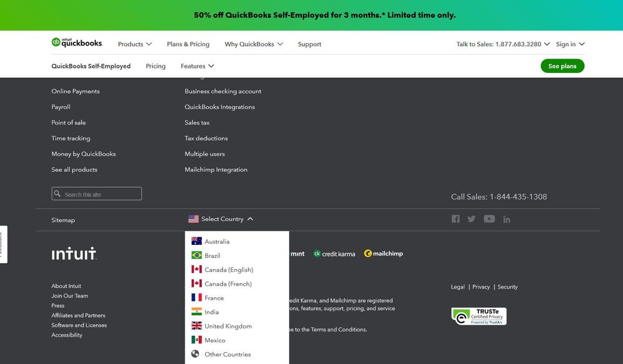This screenshot has width=623, height=364.
Task: Click the Australia flag icon
Action: pyautogui.click(x=196, y=241)
